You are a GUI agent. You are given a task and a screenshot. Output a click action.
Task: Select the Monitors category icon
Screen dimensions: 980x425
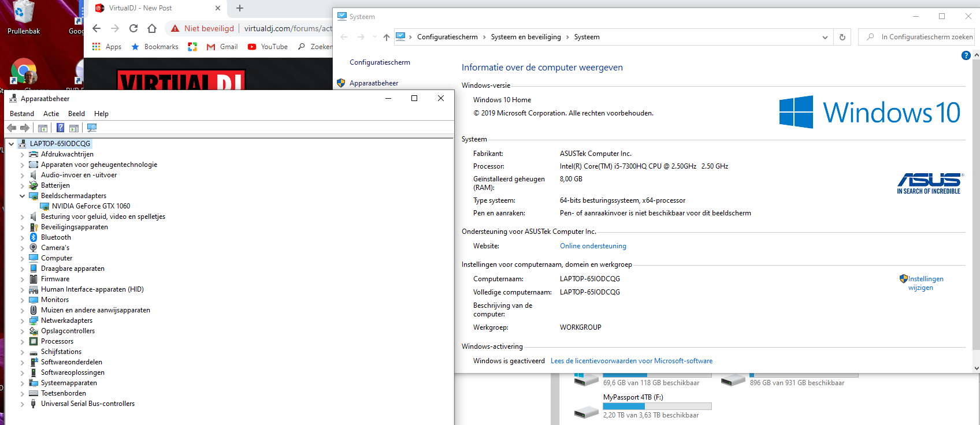point(34,300)
